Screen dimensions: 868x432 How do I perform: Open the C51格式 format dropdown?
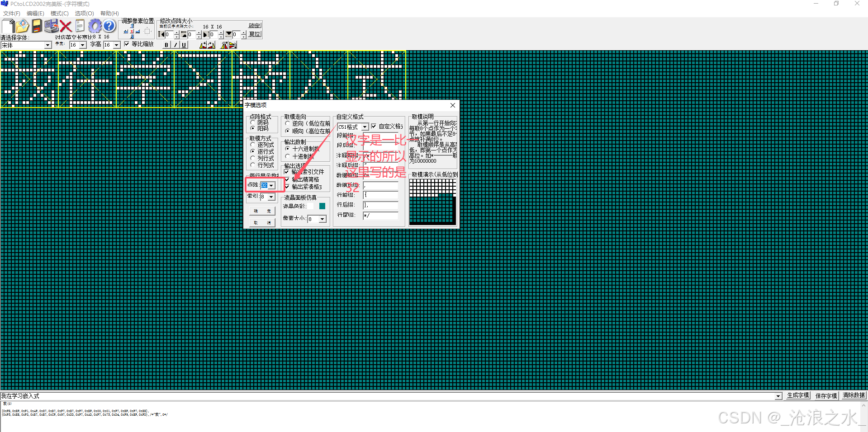[365, 127]
